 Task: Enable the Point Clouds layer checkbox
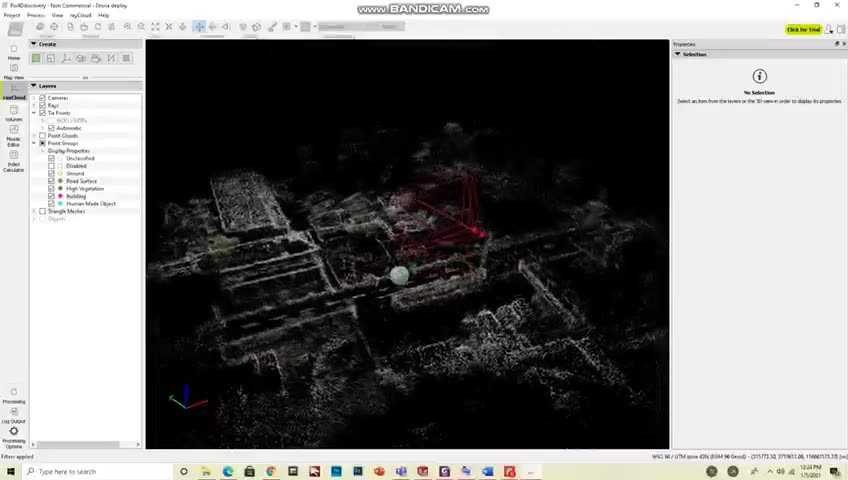coord(42,136)
